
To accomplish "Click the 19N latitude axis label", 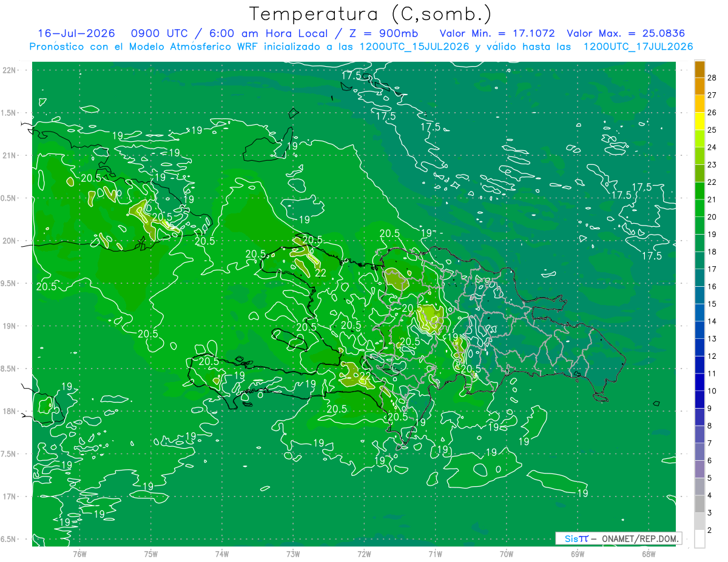I will [x=10, y=326].
